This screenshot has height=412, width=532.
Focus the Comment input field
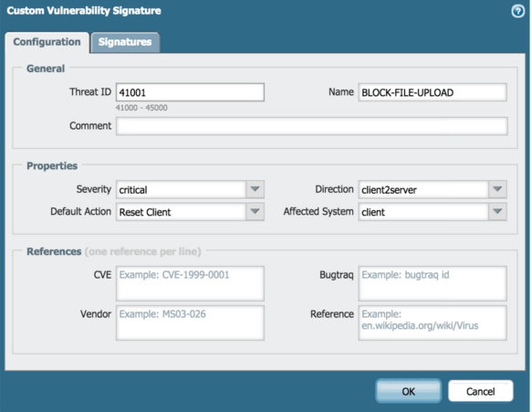[x=312, y=126]
